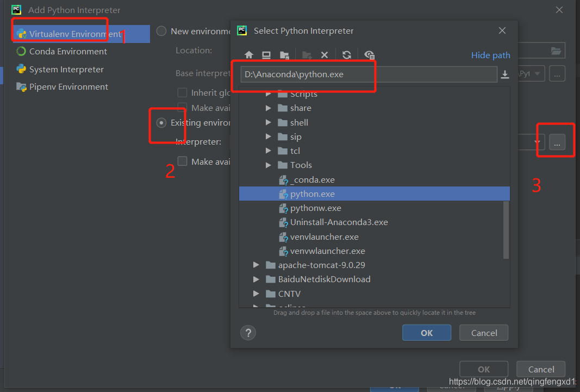Open Interpreter dropdown arrow
Image resolution: width=580 pixels, height=392 pixels.
[x=537, y=142]
